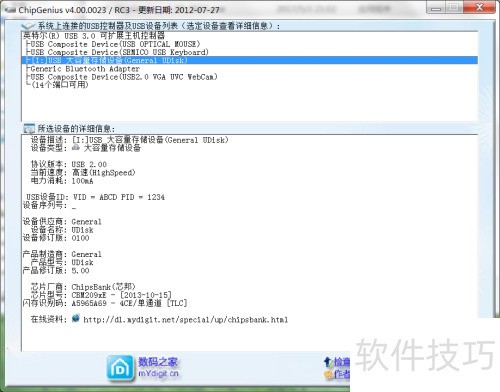Click the globe icon beside online data URL

[76, 318]
